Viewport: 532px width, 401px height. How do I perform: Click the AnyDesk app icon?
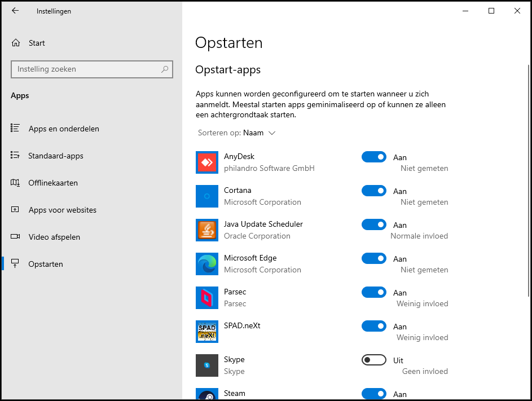point(207,162)
